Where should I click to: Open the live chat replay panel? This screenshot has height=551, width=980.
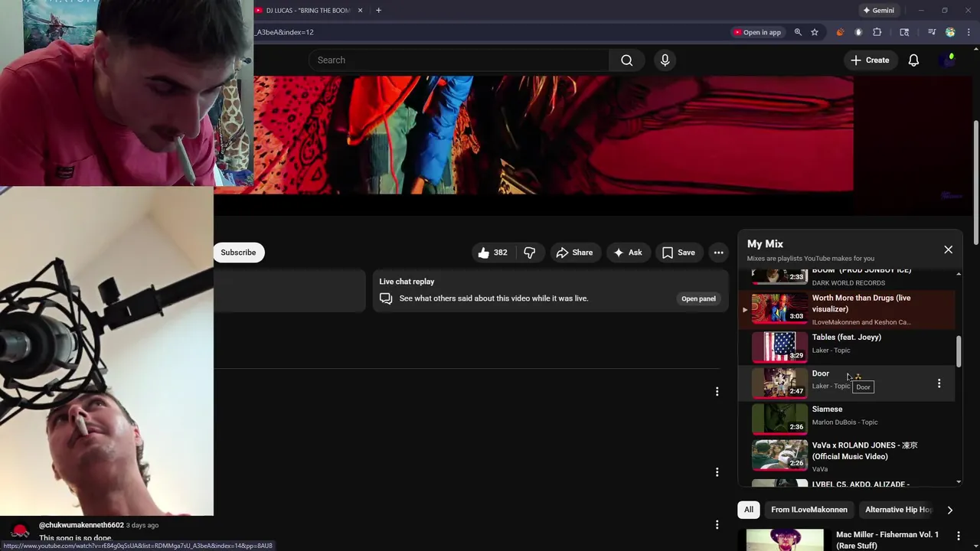pos(698,298)
